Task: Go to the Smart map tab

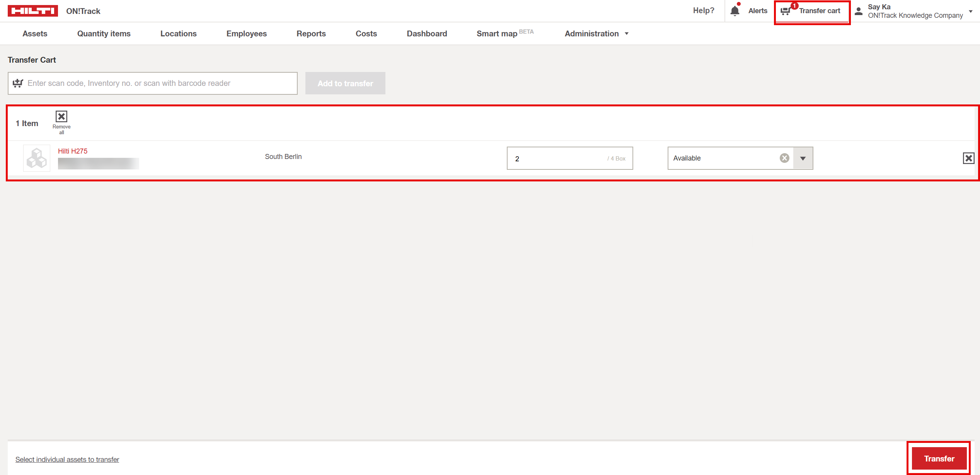Action: click(497, 34)
